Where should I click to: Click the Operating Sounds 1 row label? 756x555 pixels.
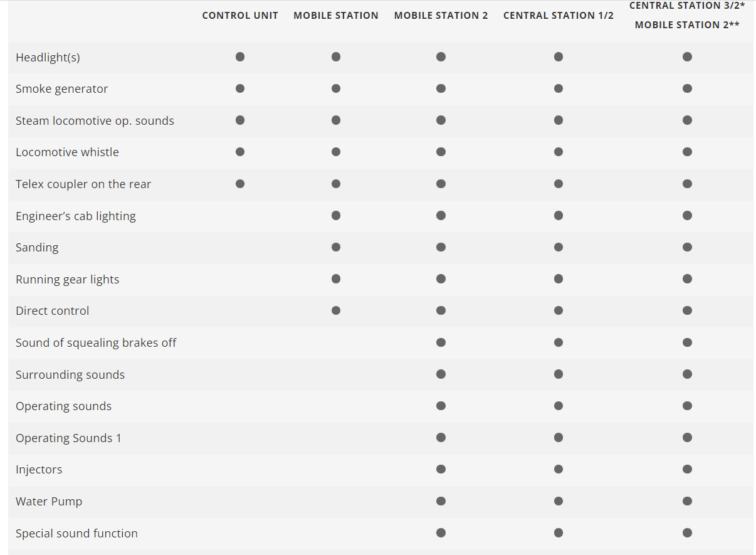[68, 438]
